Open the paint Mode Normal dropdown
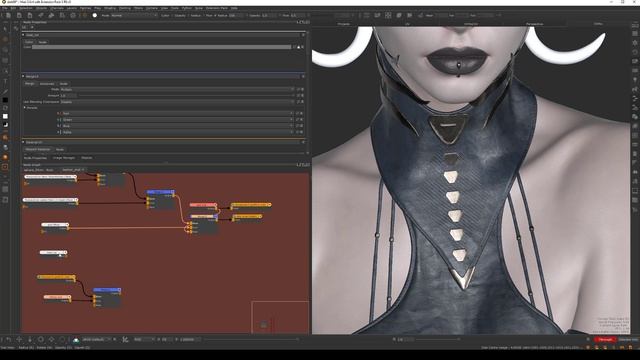The width and height of the screenshot is (640, 360). [134, 16]
